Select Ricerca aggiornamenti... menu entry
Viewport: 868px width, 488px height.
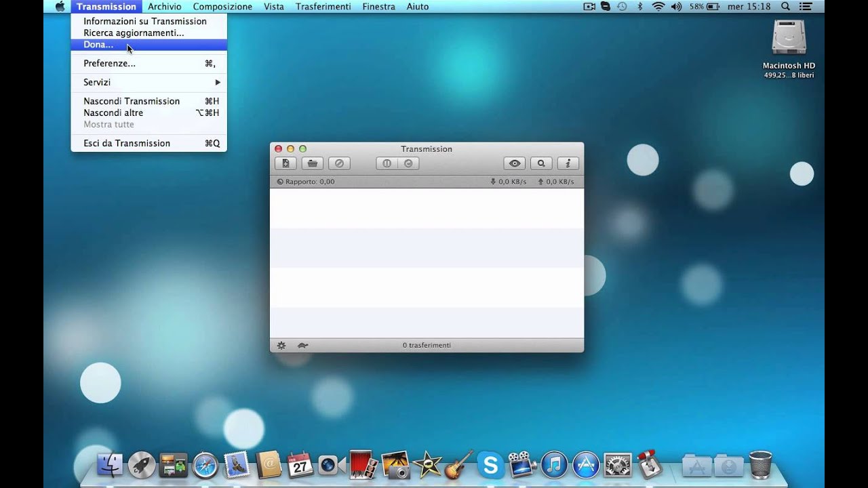[149, 33]
